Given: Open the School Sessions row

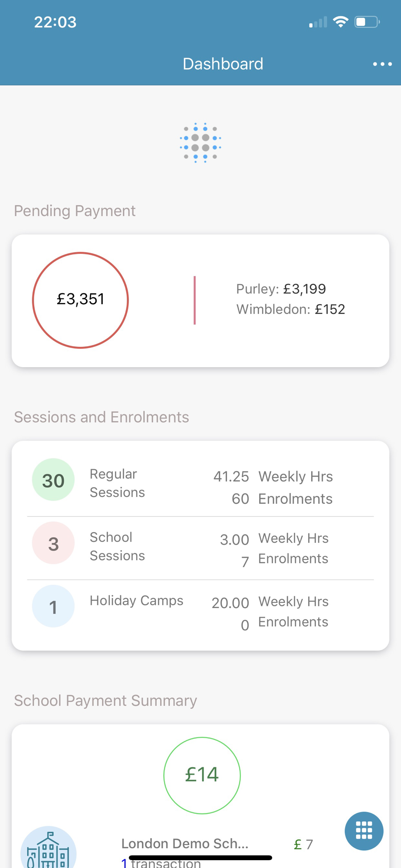Looking at the screenshot, I should click(200, 548).
